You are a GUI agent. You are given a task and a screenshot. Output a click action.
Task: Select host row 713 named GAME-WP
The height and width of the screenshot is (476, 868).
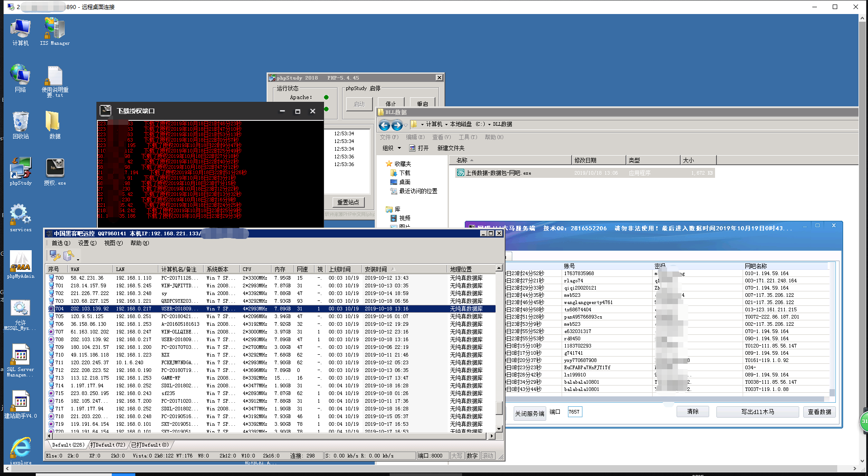tap(271, 378)
